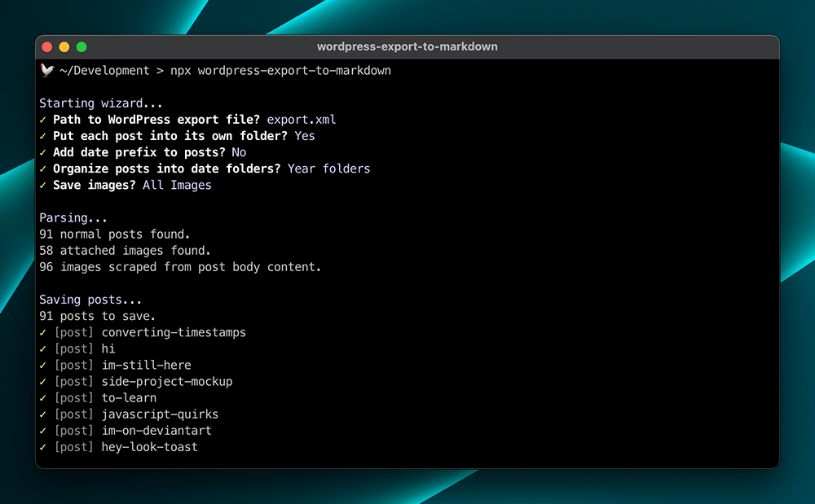The image size is (815, 504).
Task: Click post name hey-look-toast
Action: pos(150,447)
